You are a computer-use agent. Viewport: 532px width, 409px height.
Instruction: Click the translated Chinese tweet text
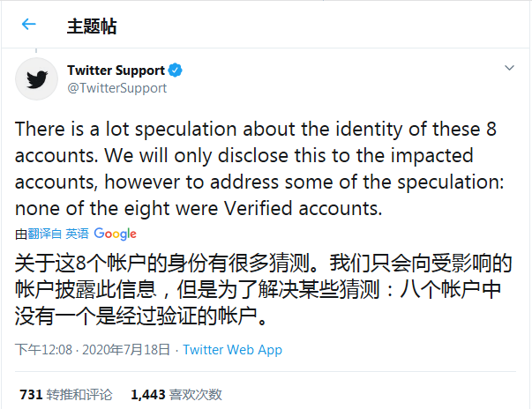256,287
